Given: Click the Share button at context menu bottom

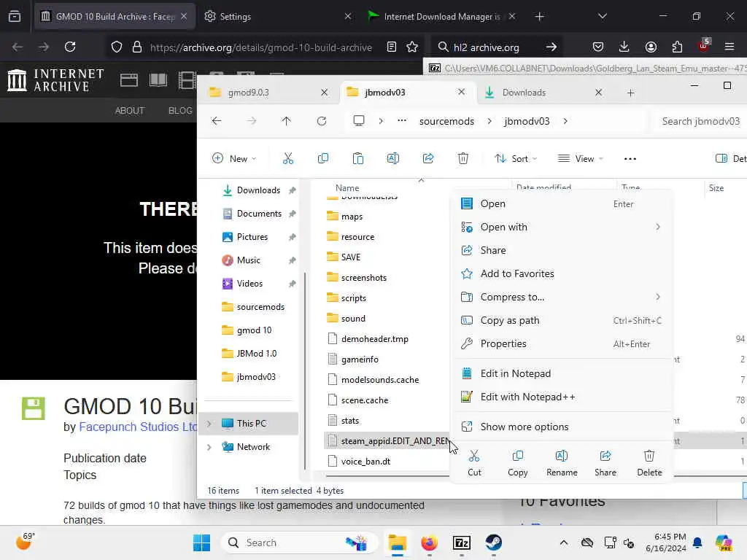Looking at the screenshot, I should point(605,463).
